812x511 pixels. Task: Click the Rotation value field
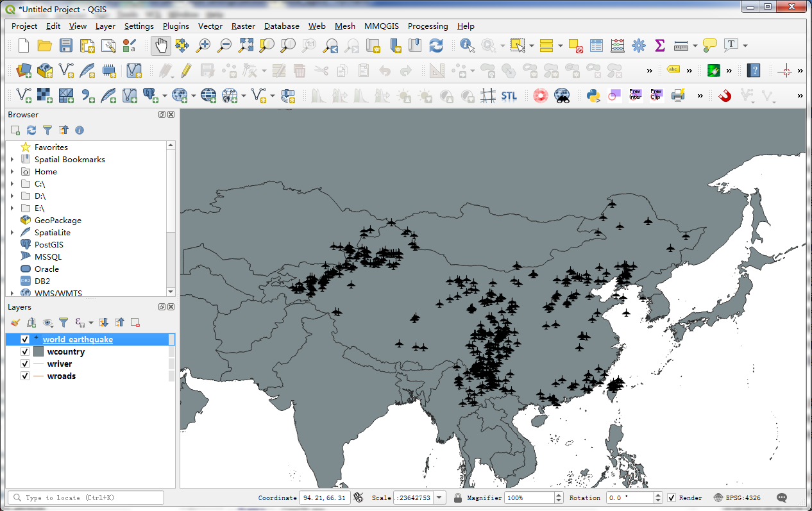point(629,498)
